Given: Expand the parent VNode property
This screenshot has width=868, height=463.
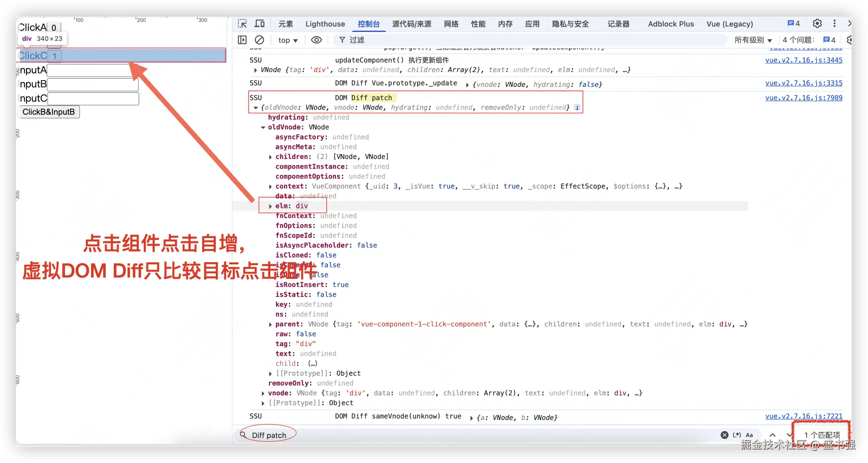Looking at the screenshot, I should pos(270,324).
